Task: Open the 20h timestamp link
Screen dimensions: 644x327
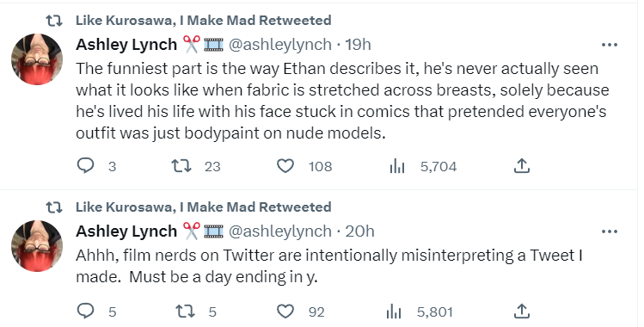Action: [359, 231]
